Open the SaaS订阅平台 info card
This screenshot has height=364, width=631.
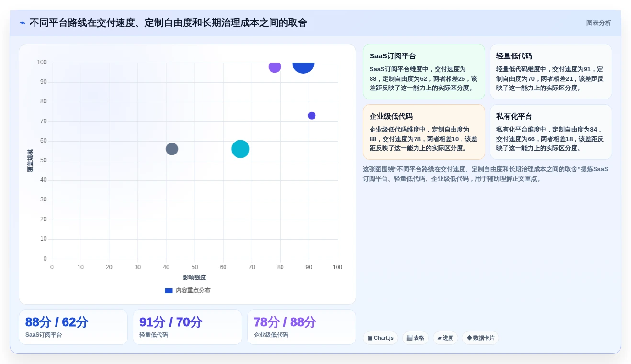coord(424,72)
